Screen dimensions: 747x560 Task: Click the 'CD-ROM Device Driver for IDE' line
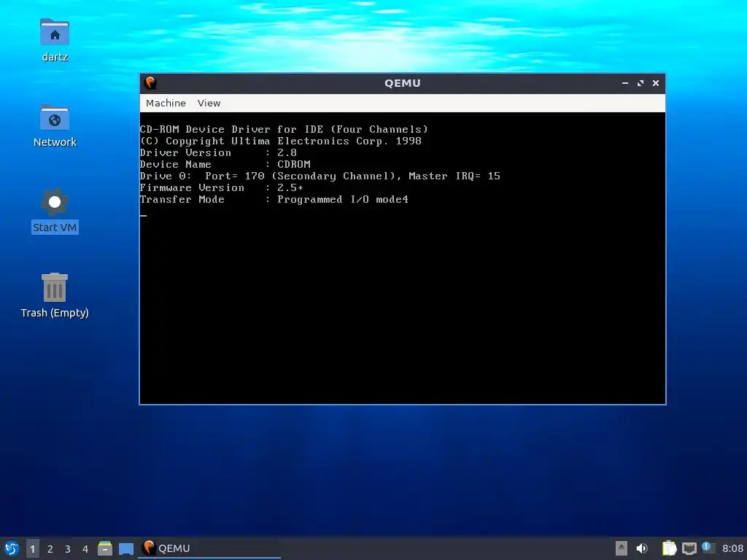(284, 130)
